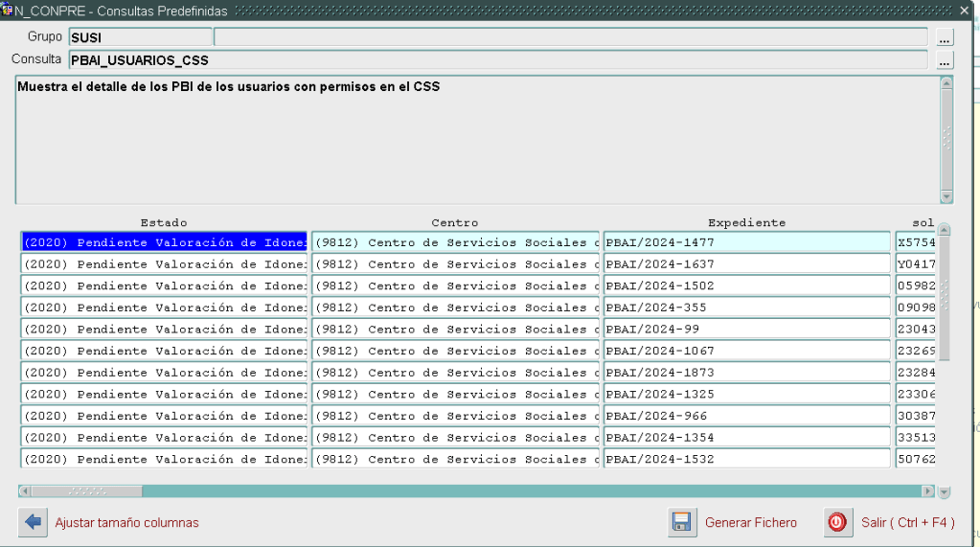980x547 pixels.
Task: Open the Consulta list of values button
Action: 945,60
